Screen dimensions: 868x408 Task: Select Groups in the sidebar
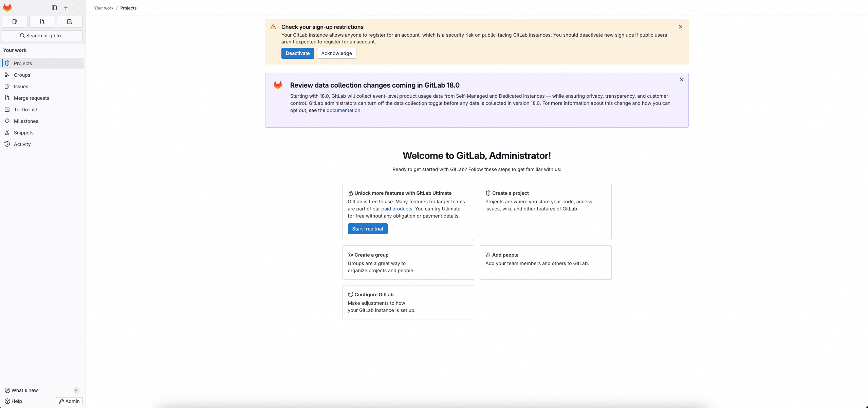pos(22,75)
